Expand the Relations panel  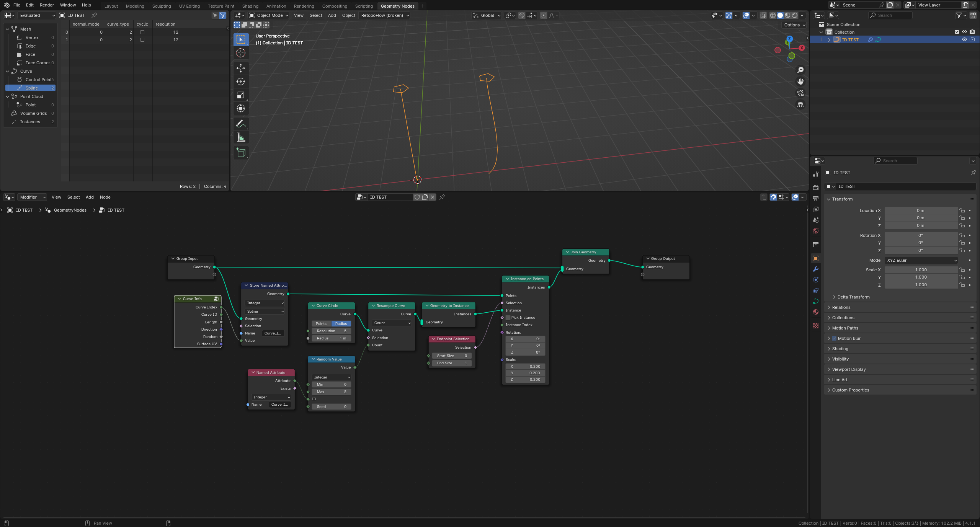coord(841,307)
